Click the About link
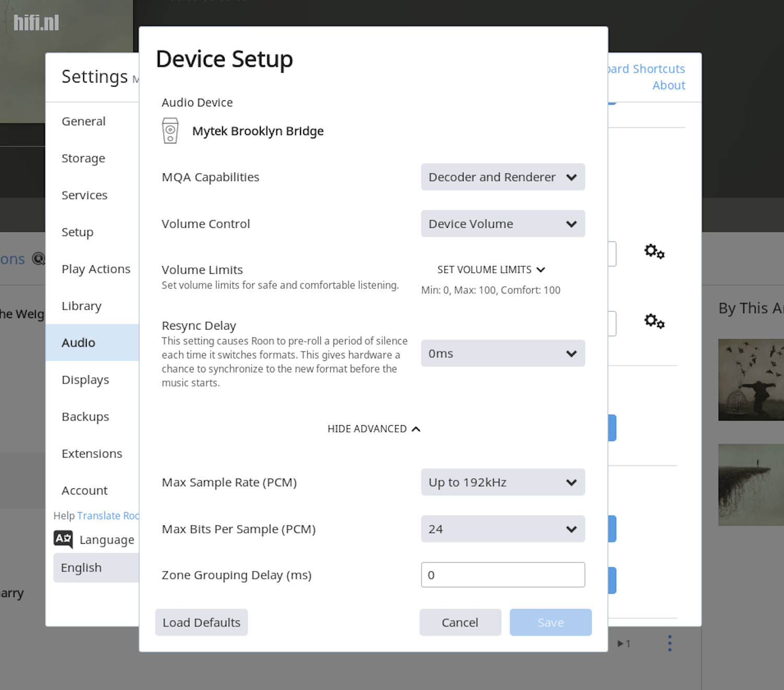 (x=668, y=86)
